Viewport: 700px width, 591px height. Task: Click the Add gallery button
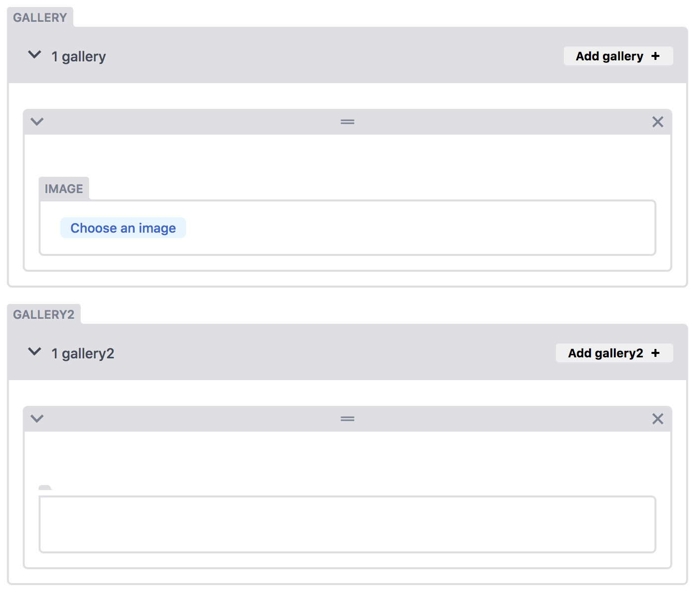click(x=618, y=56)
